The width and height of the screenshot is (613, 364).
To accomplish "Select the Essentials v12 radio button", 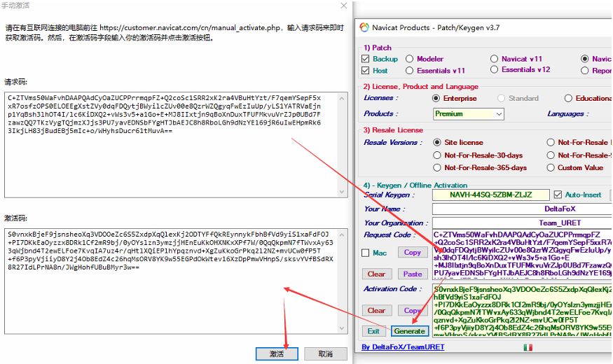I will [494, 69].
